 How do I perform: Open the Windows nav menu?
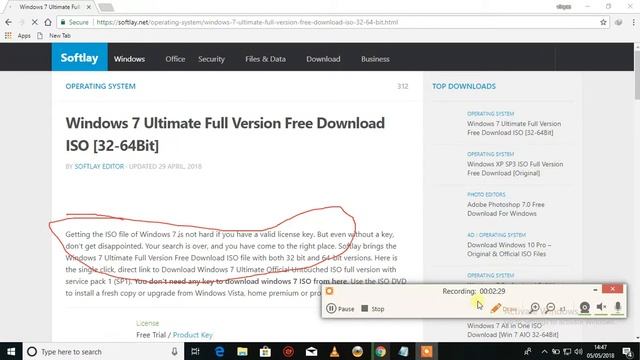click(x=129, y=59)
